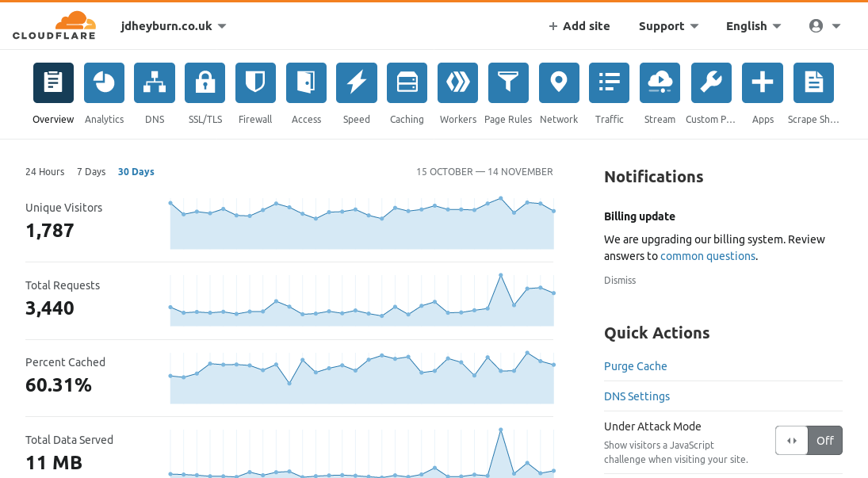Viewport: 868px width, 478px height.
Task: Click the Total Requests chart
Action: [x=362, y=300]
